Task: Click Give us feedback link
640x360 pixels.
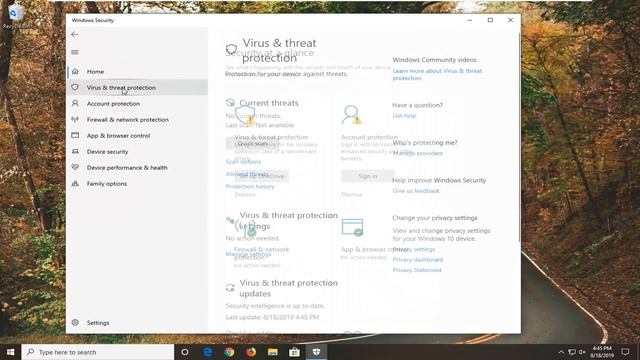Action: coord(416,191)
